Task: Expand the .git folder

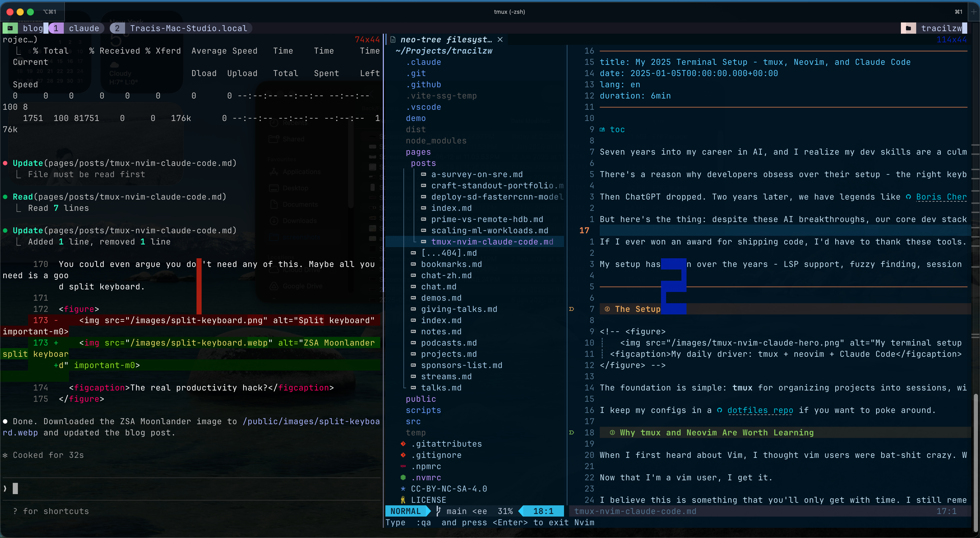Action: pos(416,73)
